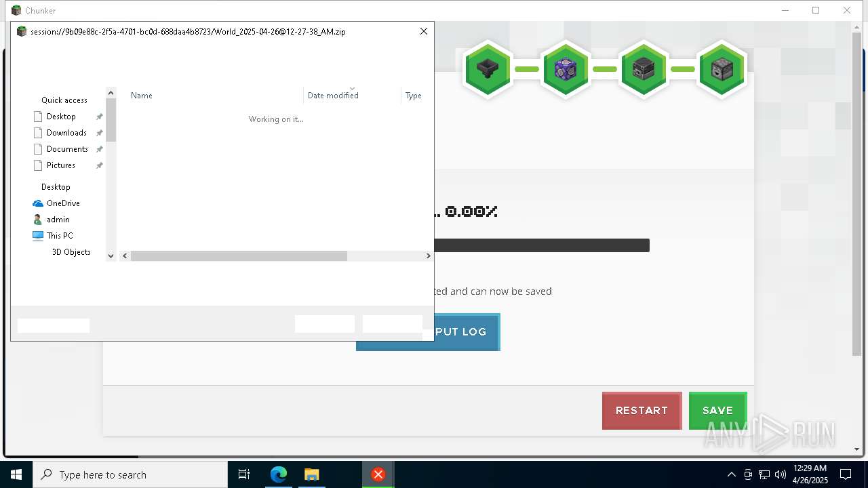Click the Chunker app icon in title bar
This screenshot has height=488, width=868.
point(16,10)
